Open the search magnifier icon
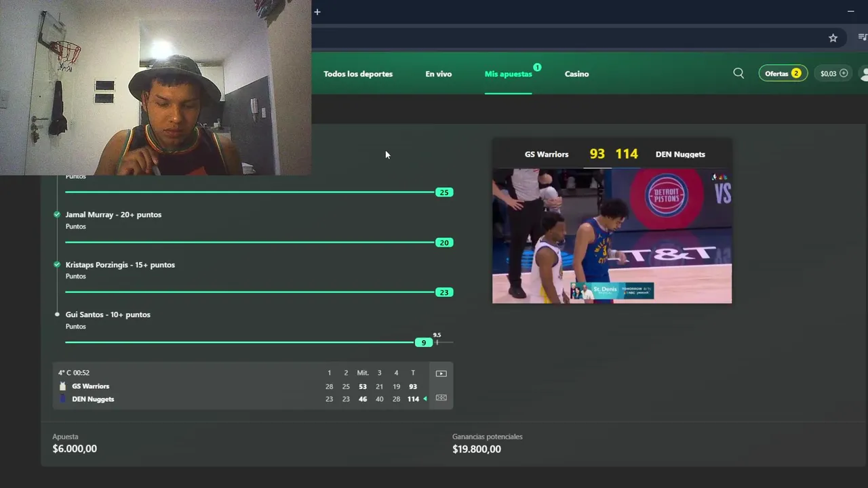 point(738,73)
